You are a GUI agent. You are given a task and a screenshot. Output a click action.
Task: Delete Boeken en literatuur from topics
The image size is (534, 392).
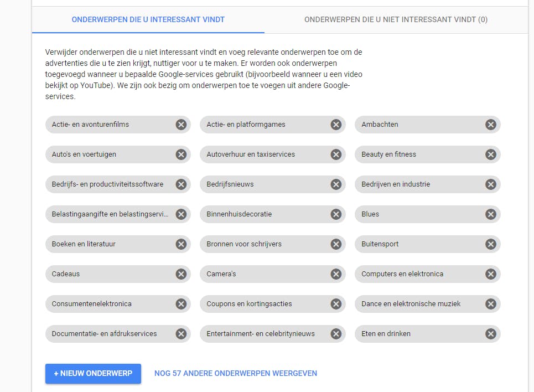click(x=181, y=244)
